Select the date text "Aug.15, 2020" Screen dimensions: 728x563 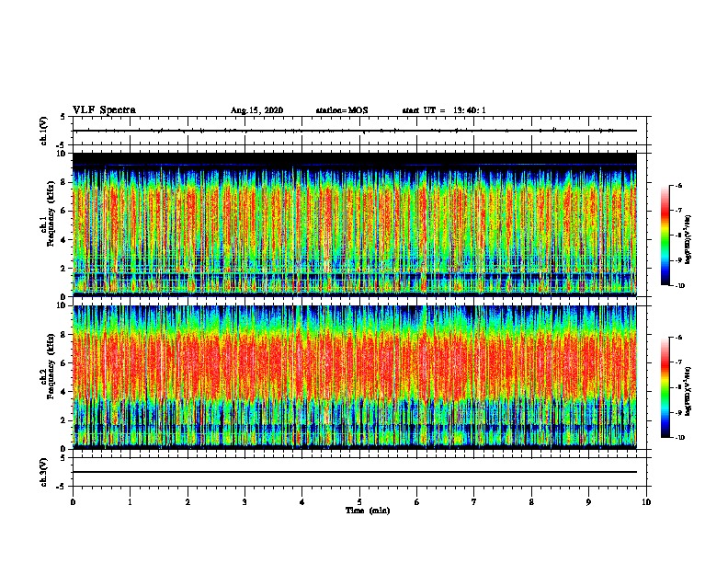coord(256,110)
